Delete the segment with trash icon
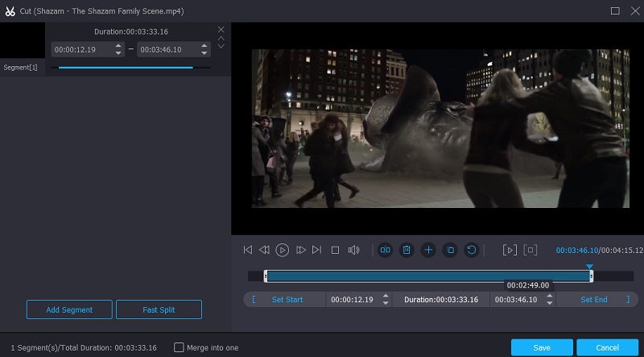 pos(407,250)
